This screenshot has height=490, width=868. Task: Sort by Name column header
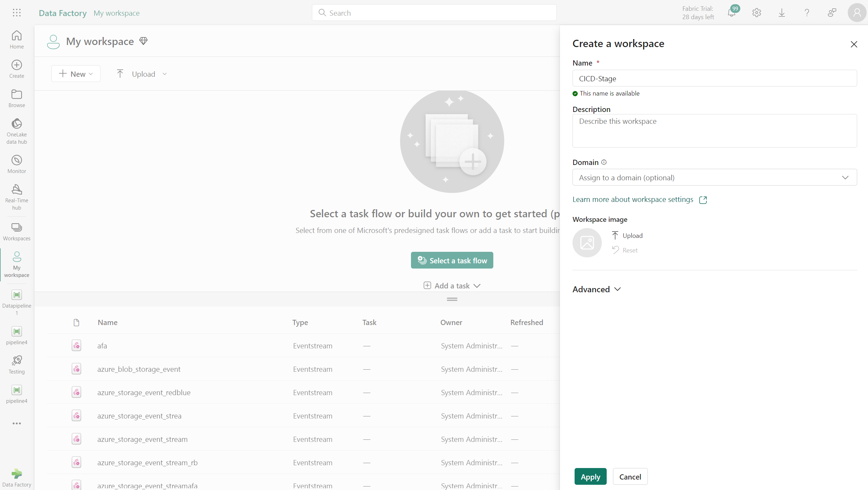click(107, 322)
